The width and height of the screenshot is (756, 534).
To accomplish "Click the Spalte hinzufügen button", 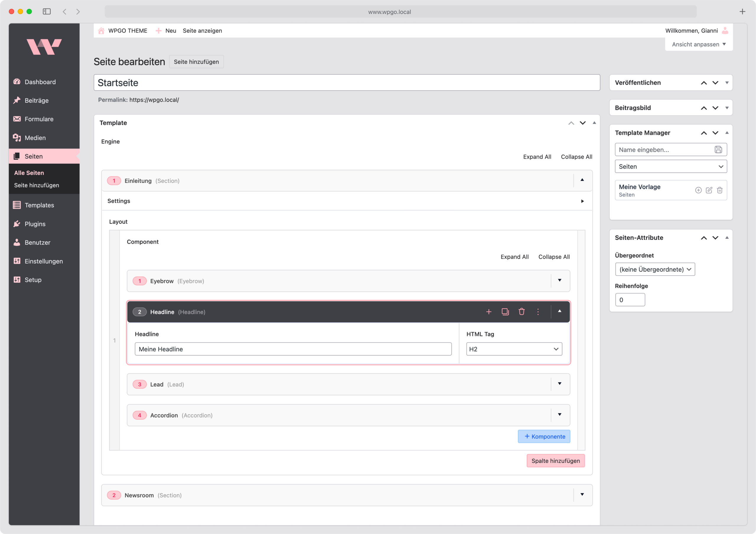I will (x=555, y=461).
